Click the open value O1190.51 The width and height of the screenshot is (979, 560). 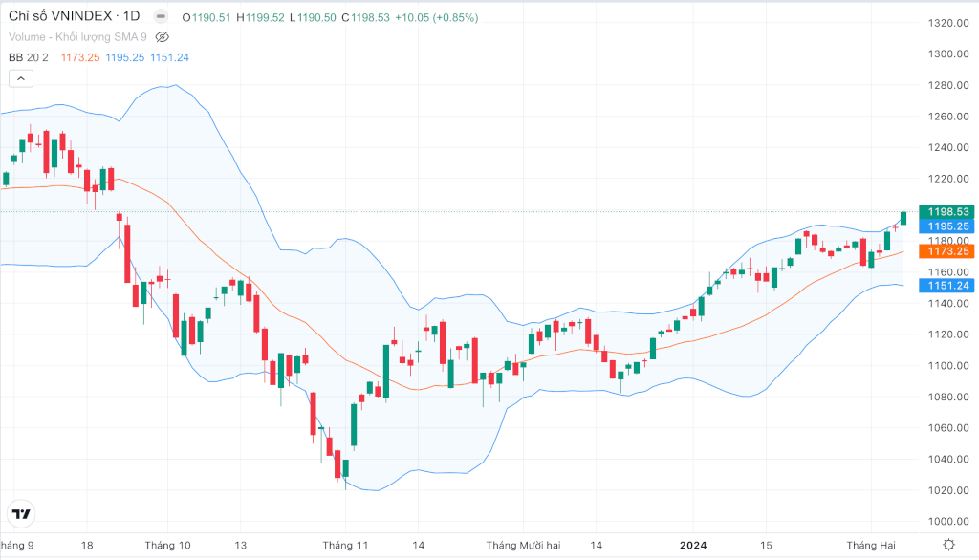pyautogui.click(x=207, y=17)
